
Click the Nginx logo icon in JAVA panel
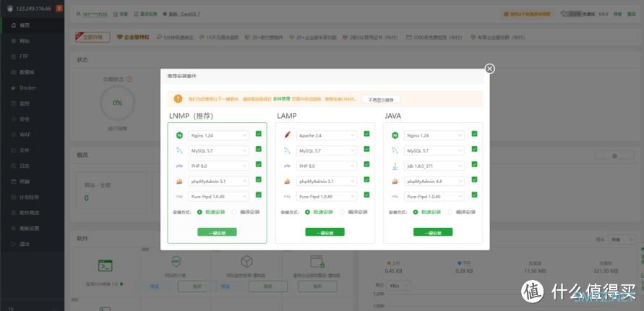pos(395,135)
